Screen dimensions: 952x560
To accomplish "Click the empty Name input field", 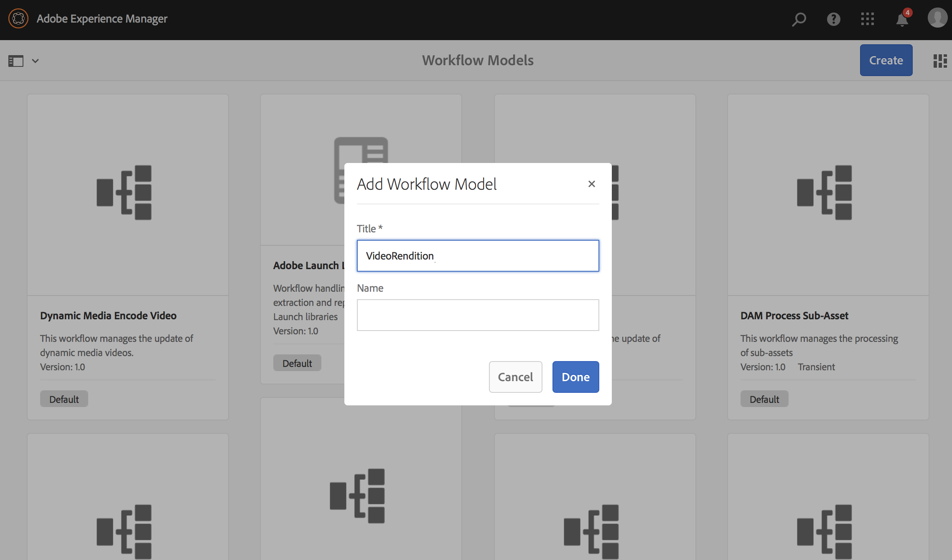I will click(x=478, y=315).
